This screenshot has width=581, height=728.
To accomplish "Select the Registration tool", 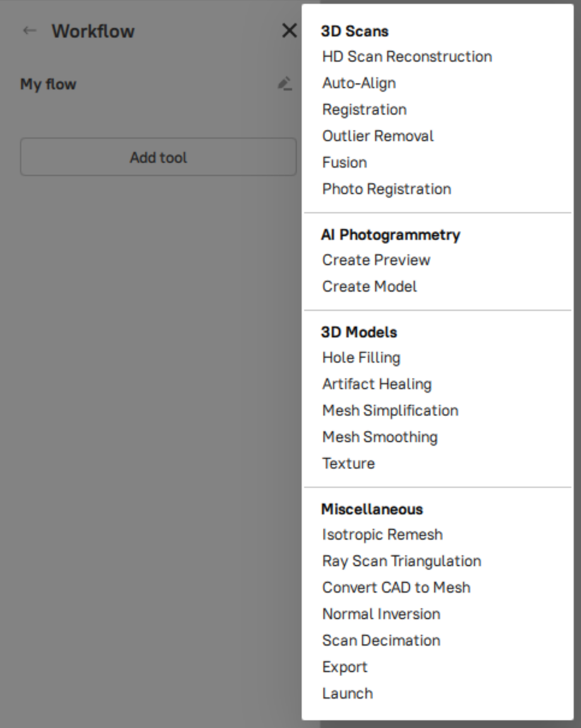I will pos(364,109).
